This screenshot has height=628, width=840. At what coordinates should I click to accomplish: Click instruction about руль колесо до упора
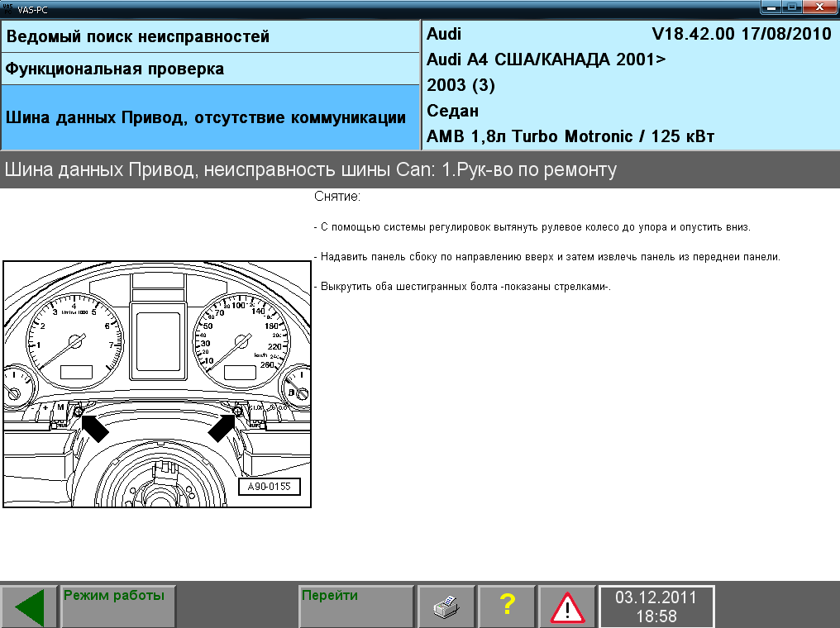point(532,227)
